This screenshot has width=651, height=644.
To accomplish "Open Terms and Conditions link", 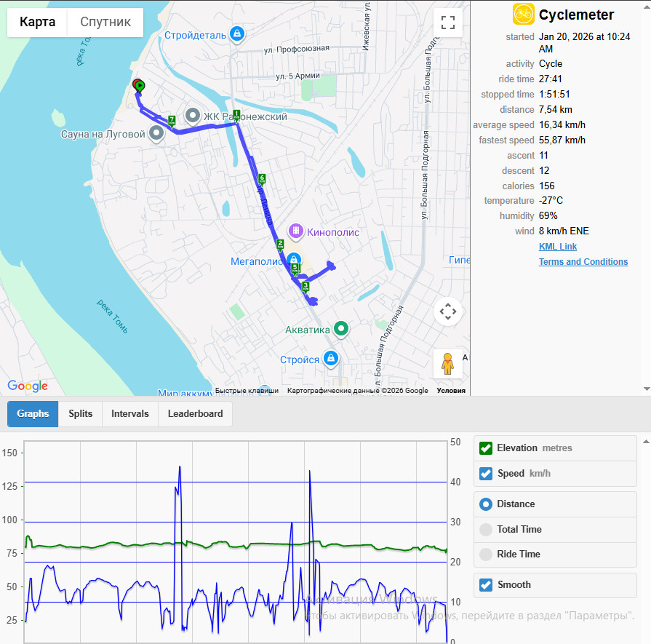I will [583, 262].
